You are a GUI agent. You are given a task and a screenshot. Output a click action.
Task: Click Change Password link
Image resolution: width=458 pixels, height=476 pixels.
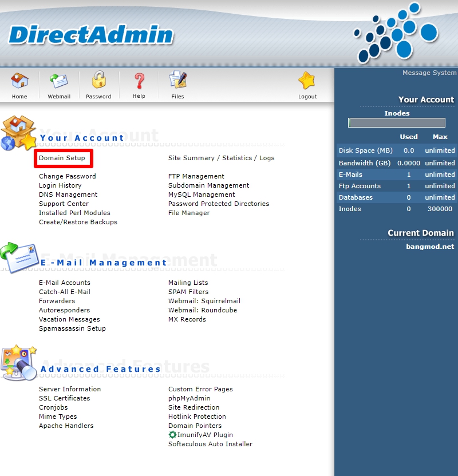pos(67,176)
